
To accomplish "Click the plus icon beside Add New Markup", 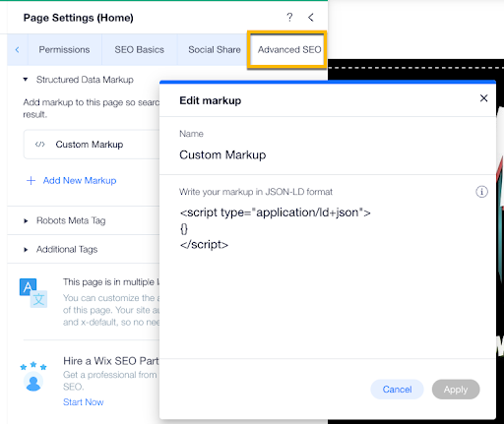I will [x=31, y=181].
